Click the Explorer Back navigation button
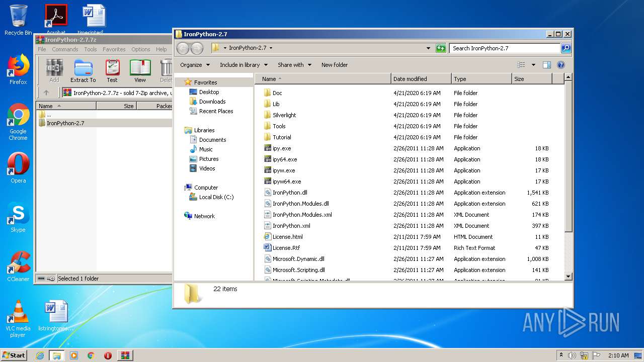The height and width of the screenshot is (362, 644). pos(183,48)
